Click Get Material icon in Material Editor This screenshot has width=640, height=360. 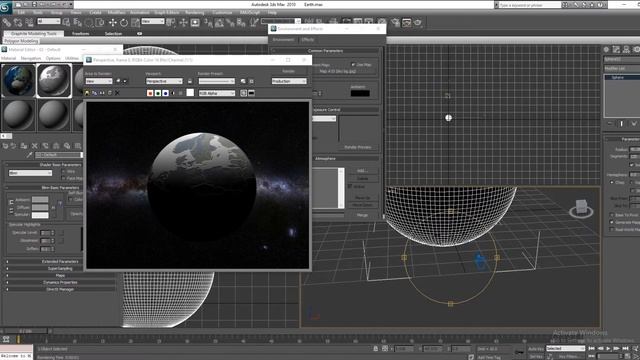click(x=5, y=146)
